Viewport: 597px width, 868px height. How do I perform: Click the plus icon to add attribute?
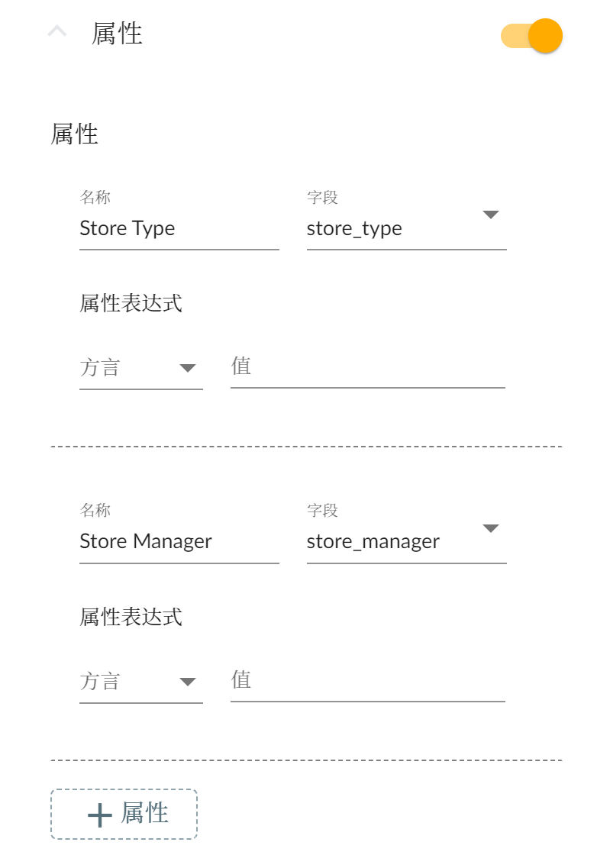click(x=100, y=815)
